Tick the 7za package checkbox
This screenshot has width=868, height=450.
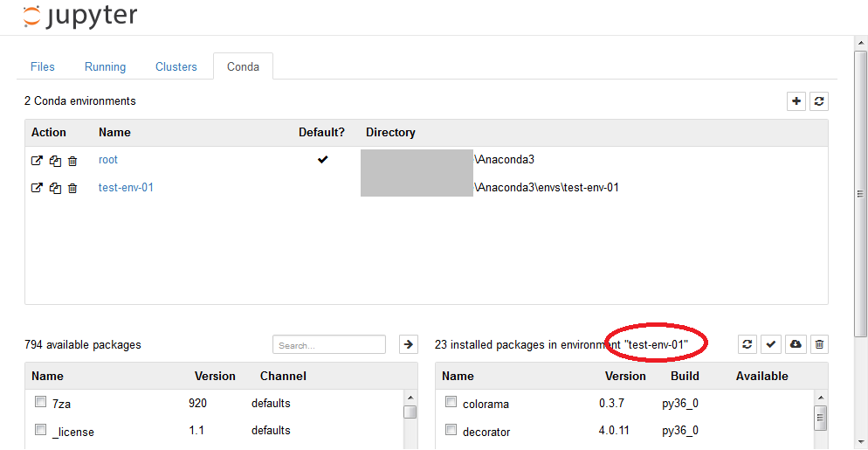click(x=40, y=402)
